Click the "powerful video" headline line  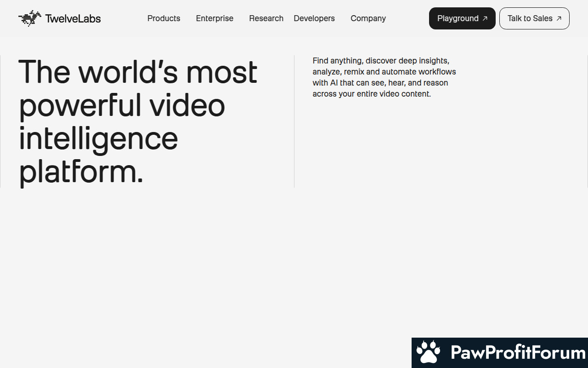tap(122, 105)
